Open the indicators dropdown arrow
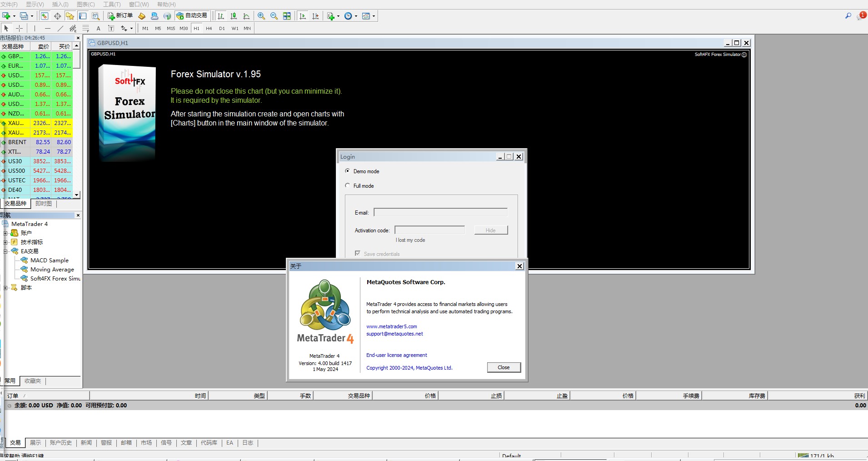 [x=338, y=16]
